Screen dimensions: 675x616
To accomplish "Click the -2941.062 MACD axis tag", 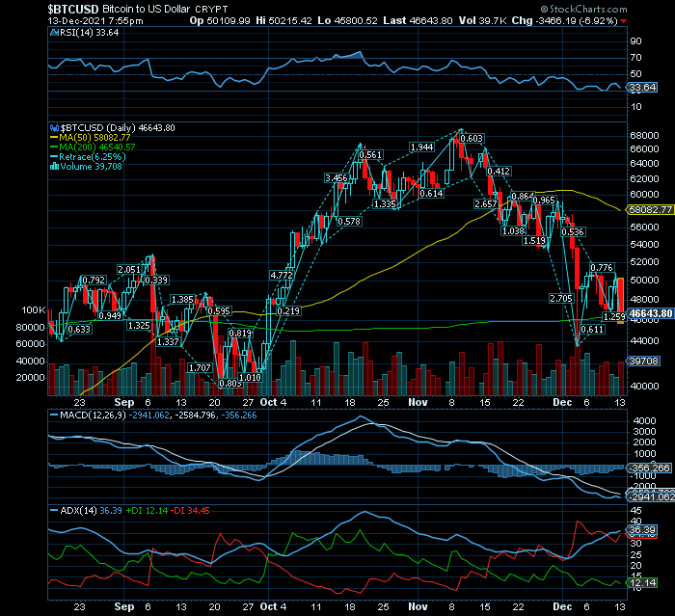I will click(651, 496).
